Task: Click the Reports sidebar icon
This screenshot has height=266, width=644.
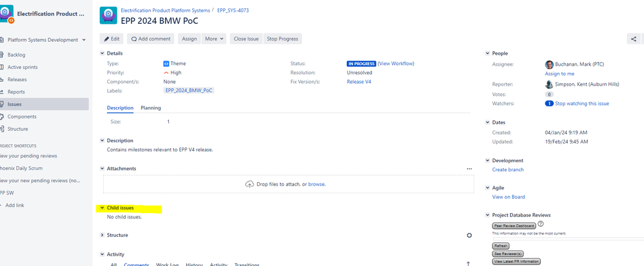Action: point(2,91)
